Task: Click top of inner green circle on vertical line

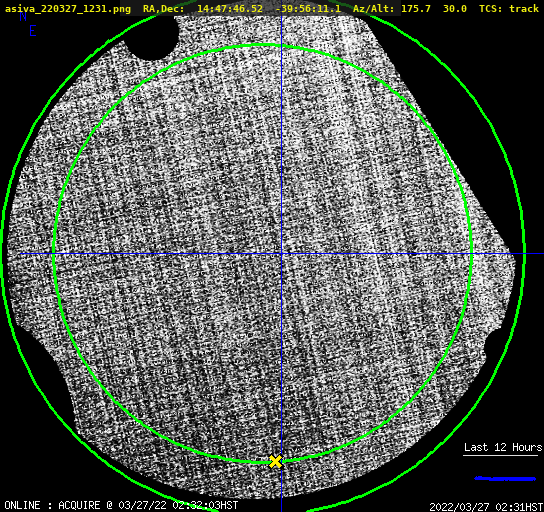Action: point(281,46)
